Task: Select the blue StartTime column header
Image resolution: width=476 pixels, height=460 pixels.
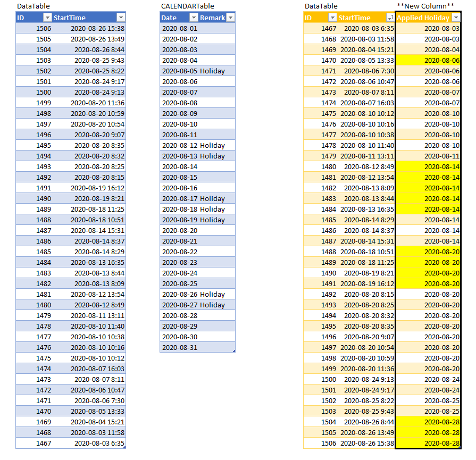Action: [x=89, y=18]
